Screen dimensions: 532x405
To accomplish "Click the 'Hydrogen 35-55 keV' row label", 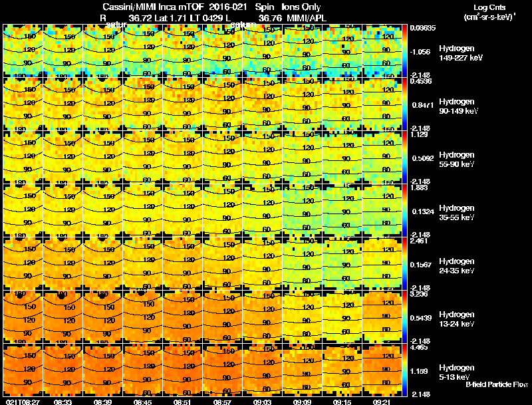I will pyautogui.click(x=457, y=213).
